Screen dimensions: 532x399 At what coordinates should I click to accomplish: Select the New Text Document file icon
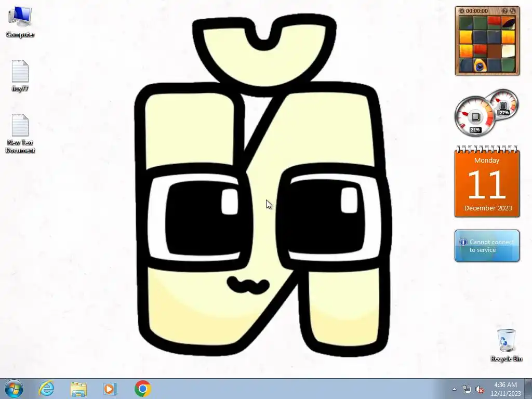tap(20, 134)
